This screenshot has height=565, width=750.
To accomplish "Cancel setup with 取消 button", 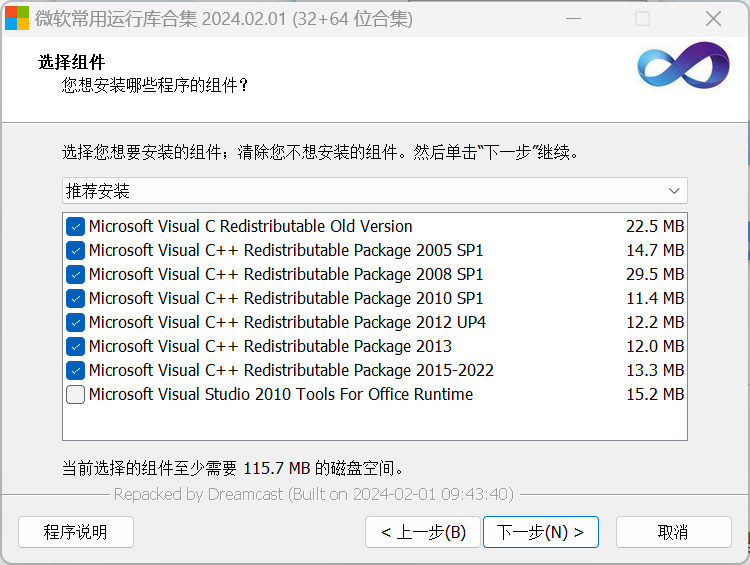I will [673, 532].
